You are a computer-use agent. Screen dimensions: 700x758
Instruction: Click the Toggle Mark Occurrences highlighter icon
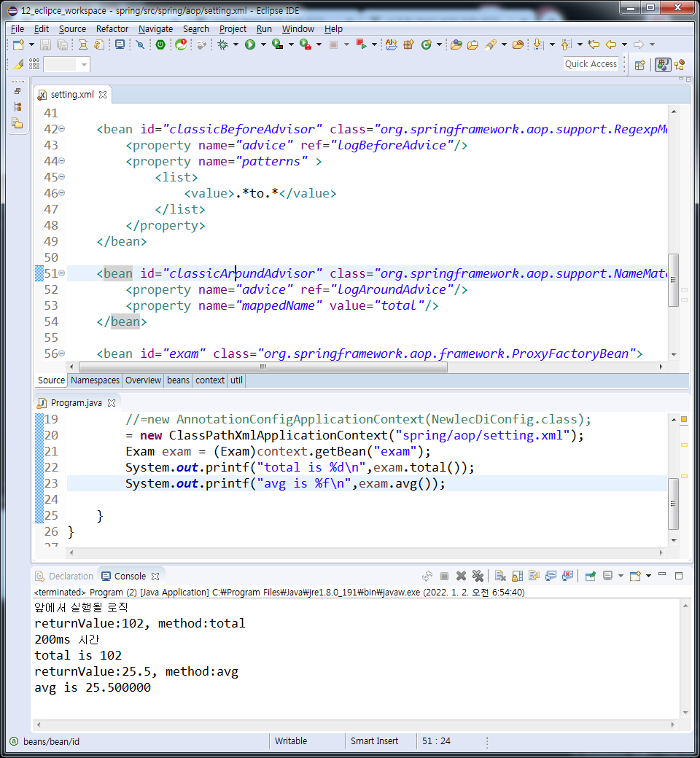pos(18,64)
